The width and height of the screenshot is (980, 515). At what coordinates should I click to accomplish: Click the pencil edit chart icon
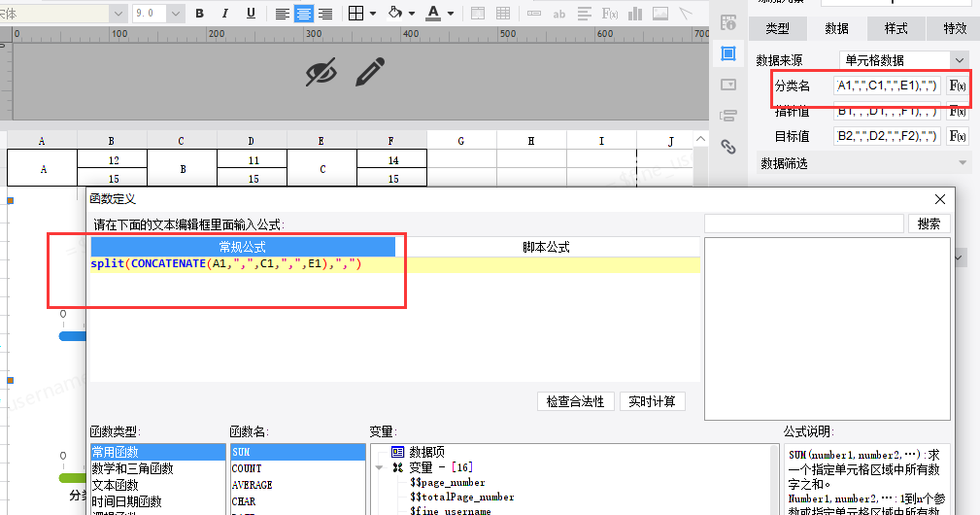click(370, 72)
